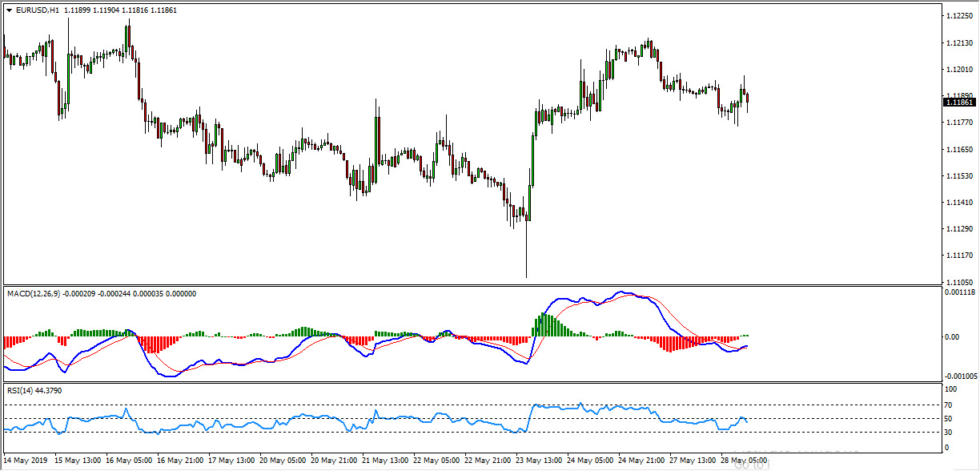Click the 23 May 13:00 time label

point(540,461)
